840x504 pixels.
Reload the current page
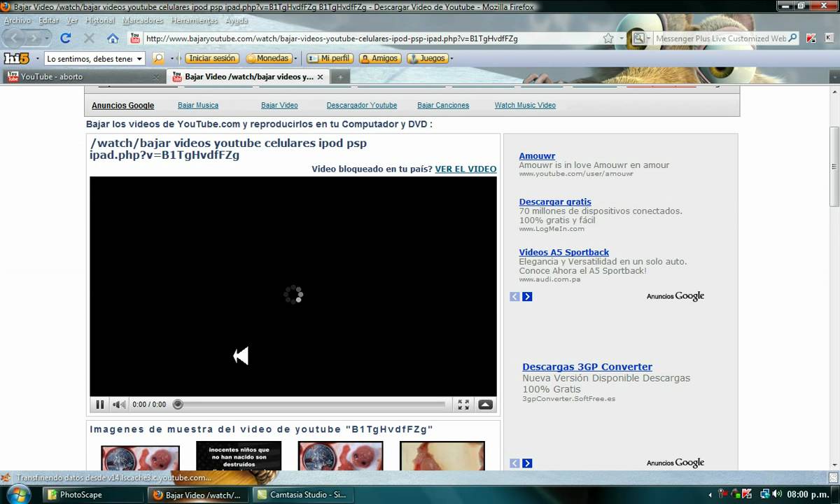point(66,38)
